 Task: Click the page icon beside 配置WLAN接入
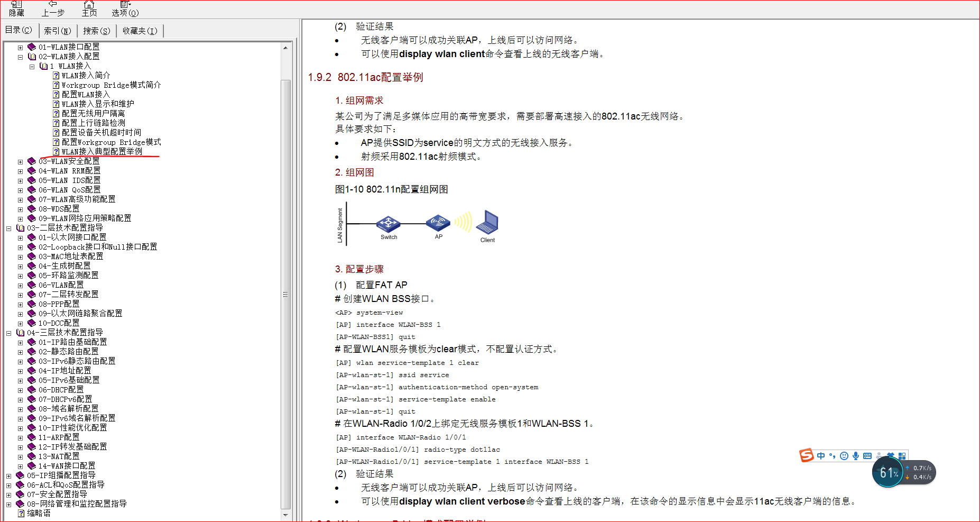click(x=56, y=95)
